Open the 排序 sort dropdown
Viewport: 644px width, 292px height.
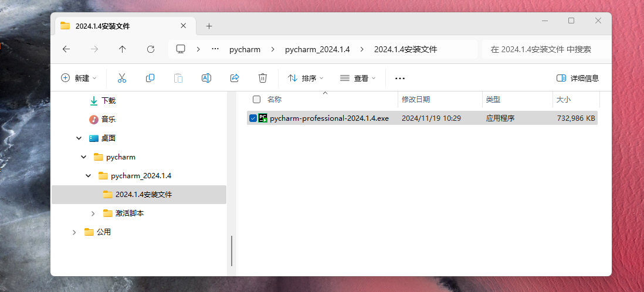306,78
